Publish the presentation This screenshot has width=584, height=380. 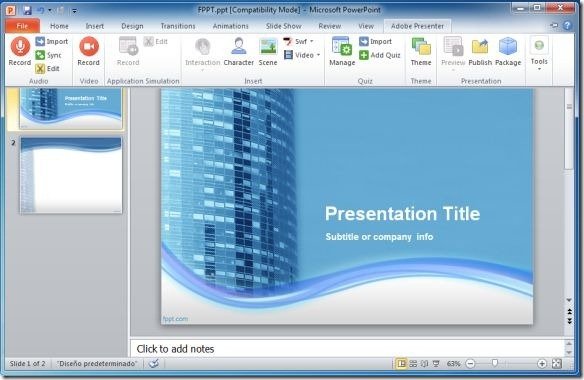coord(480,51)
